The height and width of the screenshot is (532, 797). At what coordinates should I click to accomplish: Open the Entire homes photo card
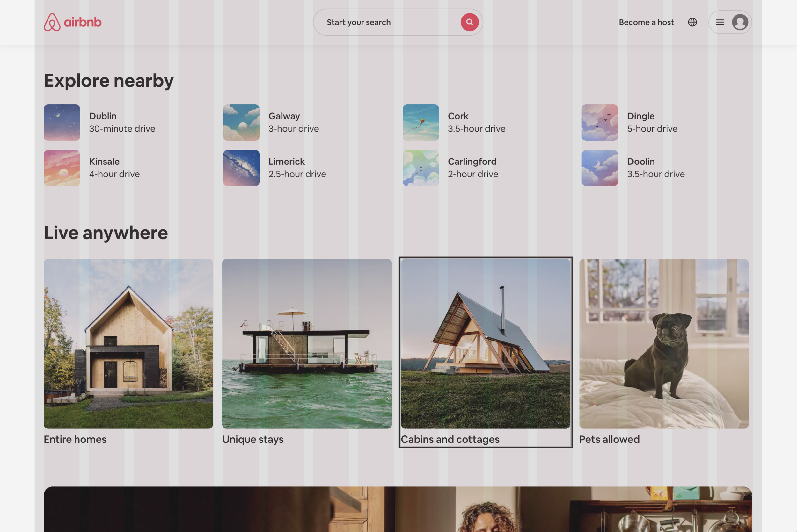click(x=128, y=343)
